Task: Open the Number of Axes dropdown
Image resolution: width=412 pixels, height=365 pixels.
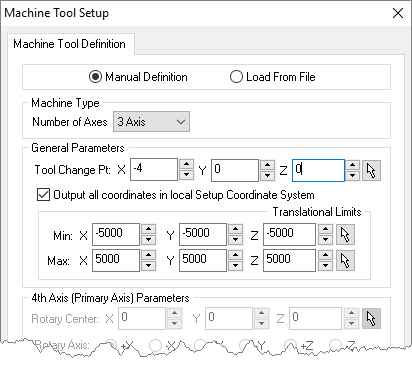Action: click(151, 122)
